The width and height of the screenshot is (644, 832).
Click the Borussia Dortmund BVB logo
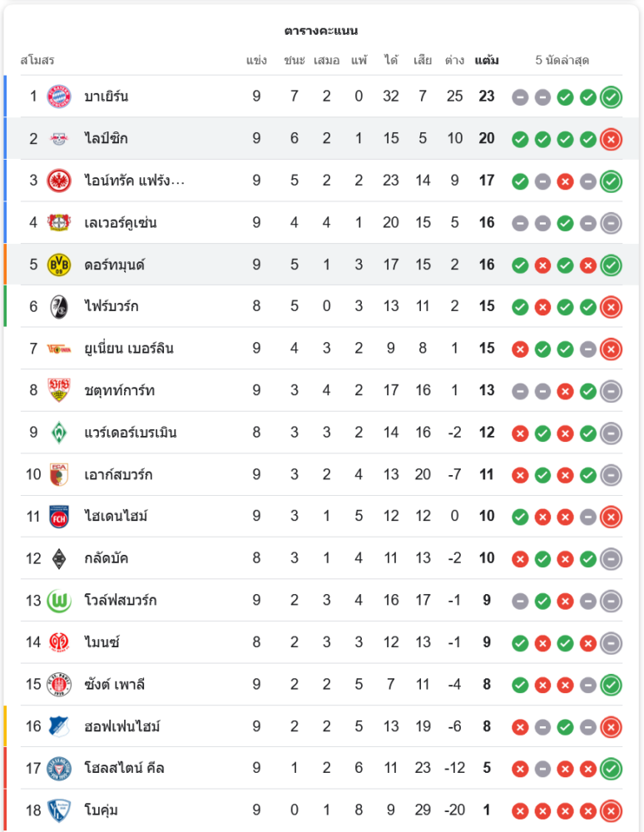pos(59,265)
